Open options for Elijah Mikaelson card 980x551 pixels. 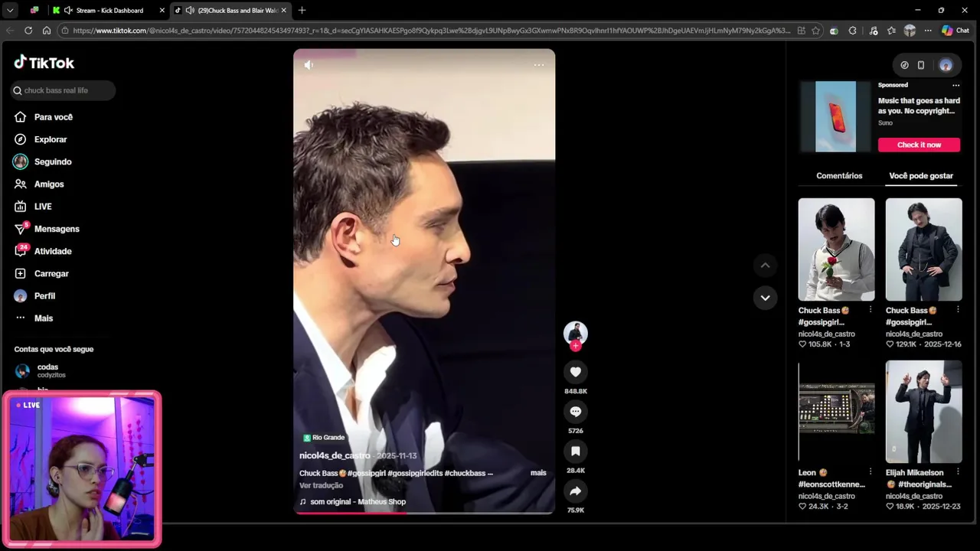[x=958, y=472]
